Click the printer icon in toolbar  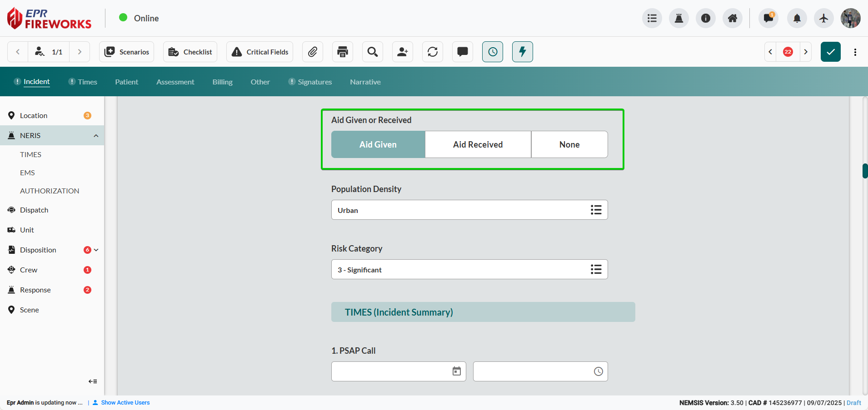[343, 52]
